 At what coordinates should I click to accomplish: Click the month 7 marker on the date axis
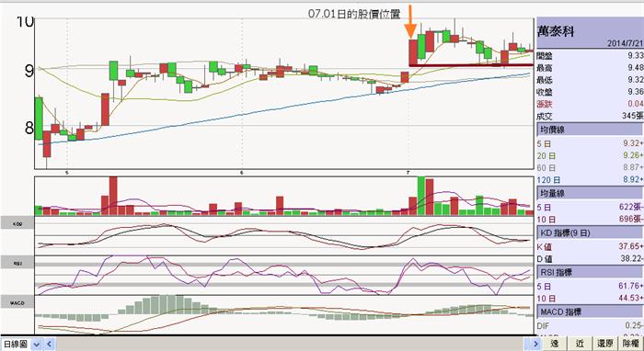point(408,172)
